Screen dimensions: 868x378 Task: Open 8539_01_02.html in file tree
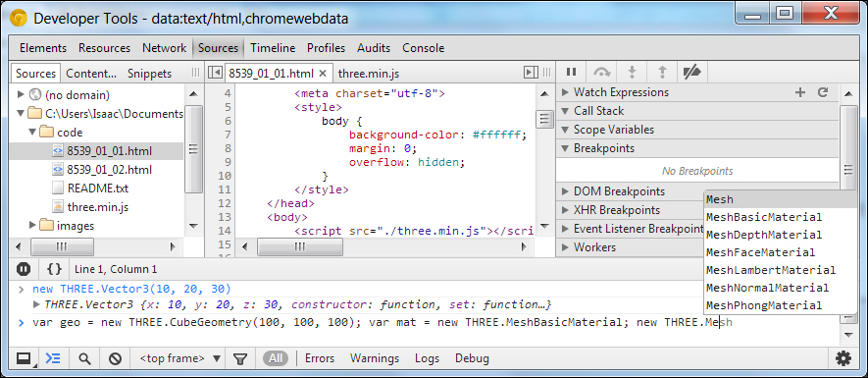pos(110,170)
